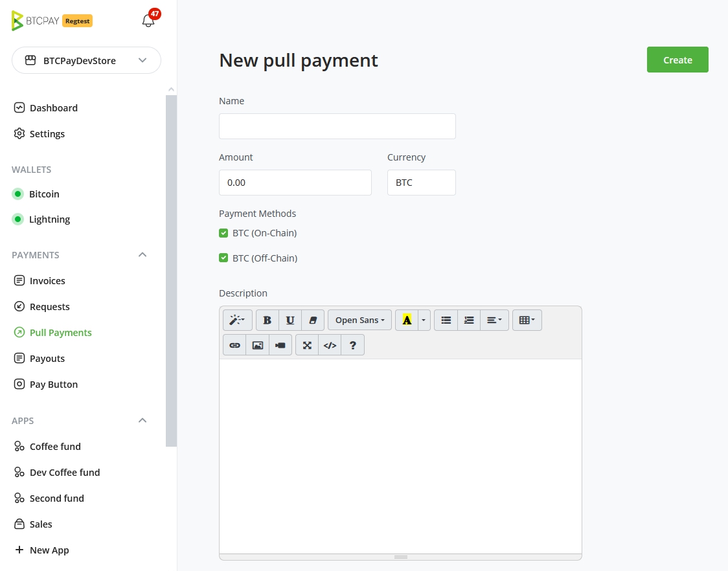Viewport: 728px width, 571px height.
Task: Open the Open Sans font family dropdown
Action: (360, 320)
